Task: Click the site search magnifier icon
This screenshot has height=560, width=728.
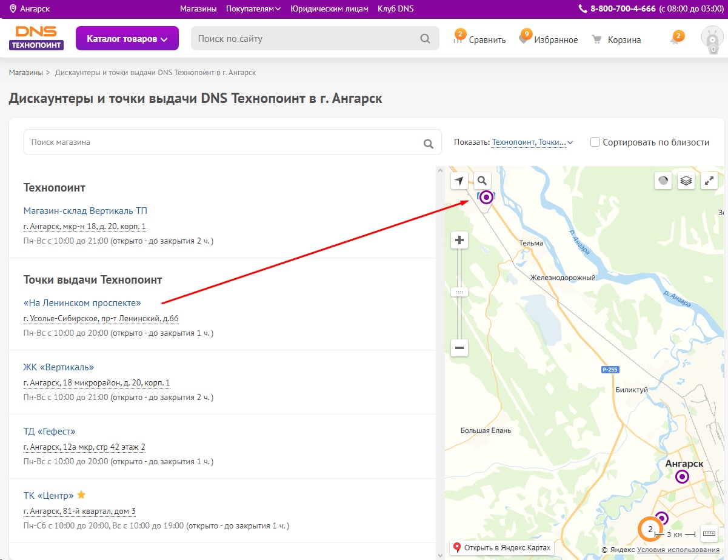Action: tap(426, 39)
